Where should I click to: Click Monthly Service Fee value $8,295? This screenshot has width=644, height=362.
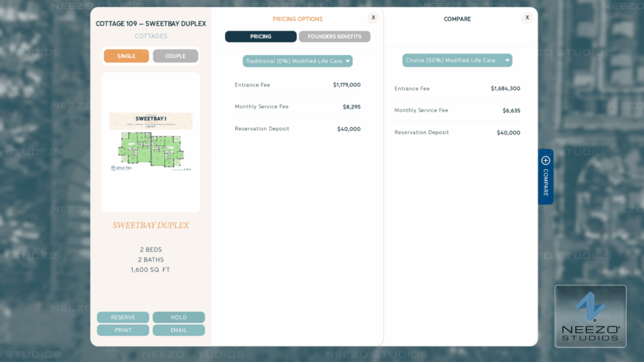coord(352,107)
